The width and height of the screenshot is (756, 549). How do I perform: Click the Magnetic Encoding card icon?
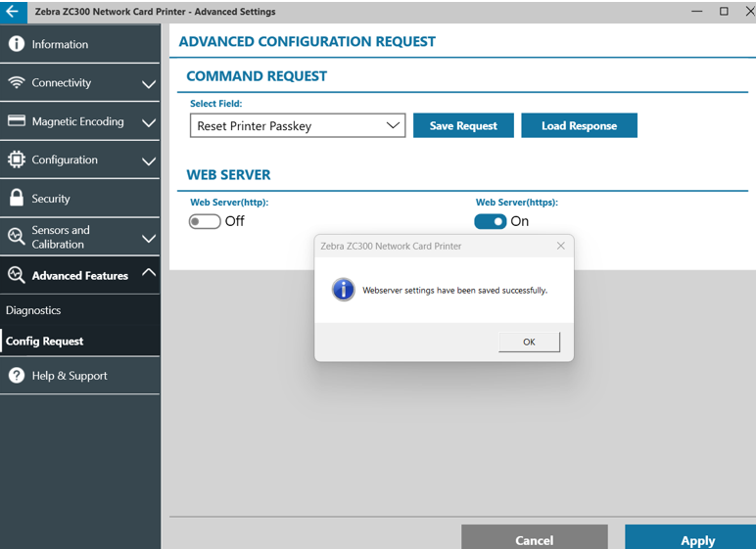[16, 121]
